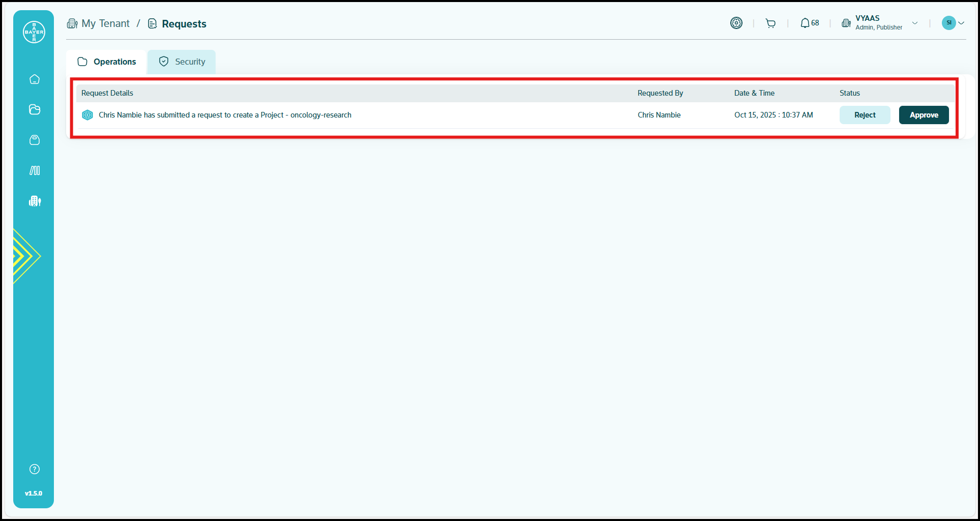Open the folders icon in the sidebar
Viewport: 980px width, 521px height.
35,109
